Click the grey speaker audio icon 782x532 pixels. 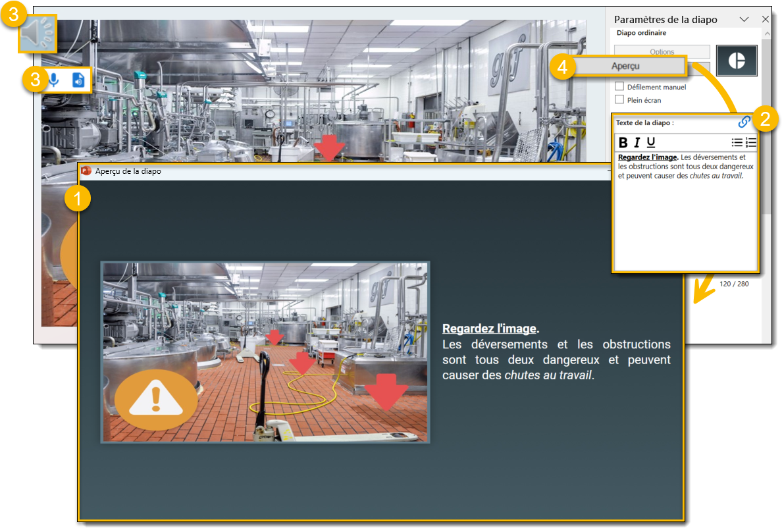[x=38, y=34]
